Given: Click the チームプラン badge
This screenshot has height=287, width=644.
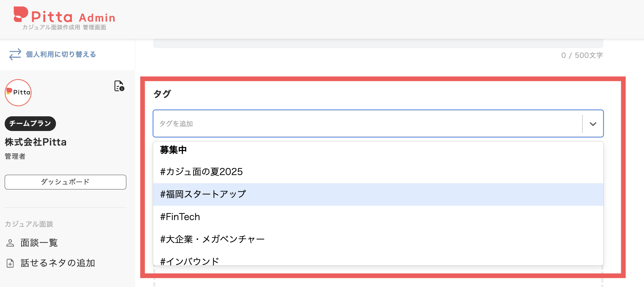Looking at the screenshot, I should [x=30, y=123].
